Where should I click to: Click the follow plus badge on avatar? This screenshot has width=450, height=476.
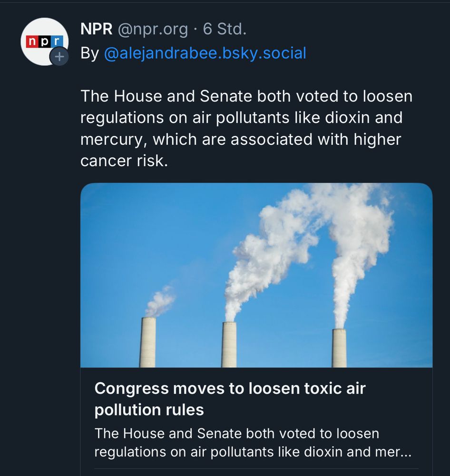(x=59, y=57)
